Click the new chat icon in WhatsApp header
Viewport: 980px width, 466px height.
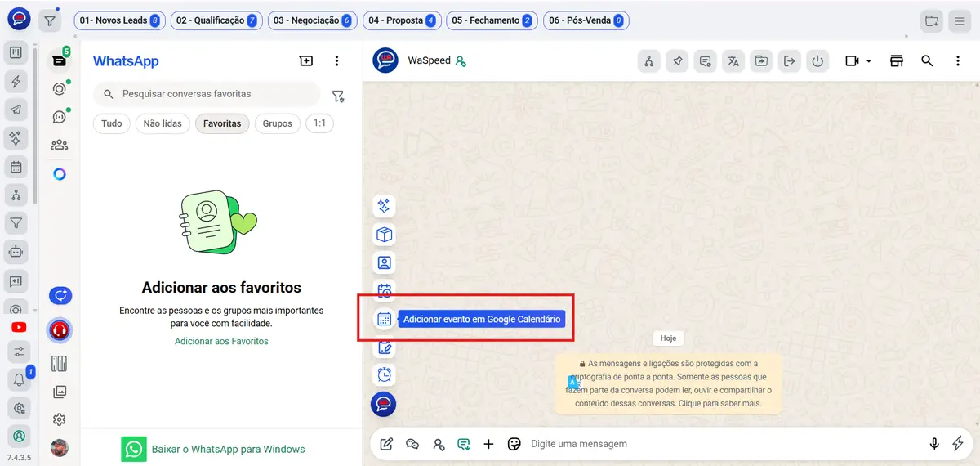tap(305, 60)
